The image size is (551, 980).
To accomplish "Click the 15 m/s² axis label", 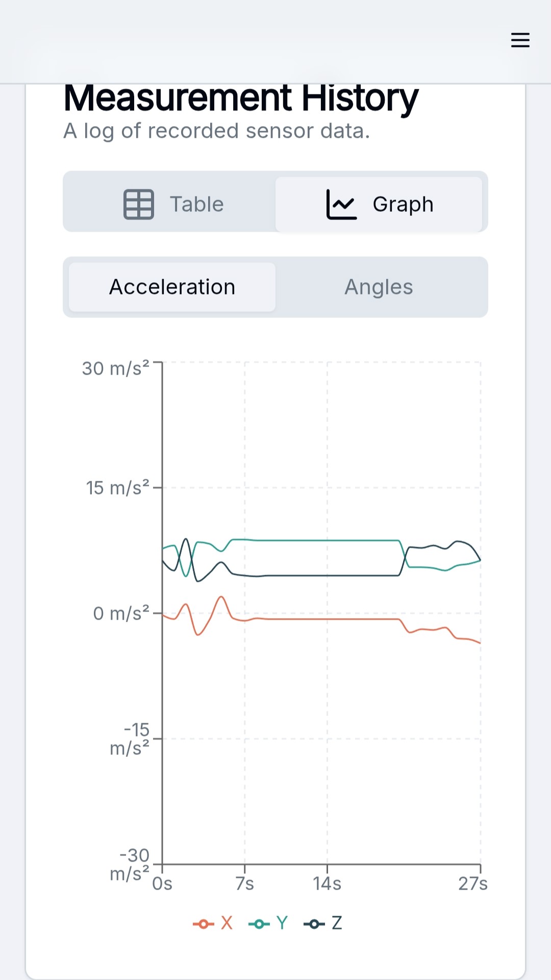I will (x=117, y=488).
